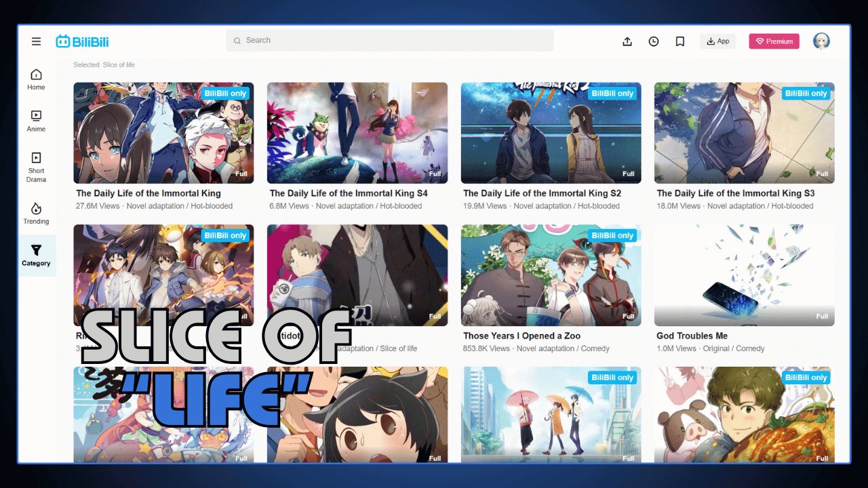Open watch history clock icon
868x488 pixels.
[x=653, y=41]
